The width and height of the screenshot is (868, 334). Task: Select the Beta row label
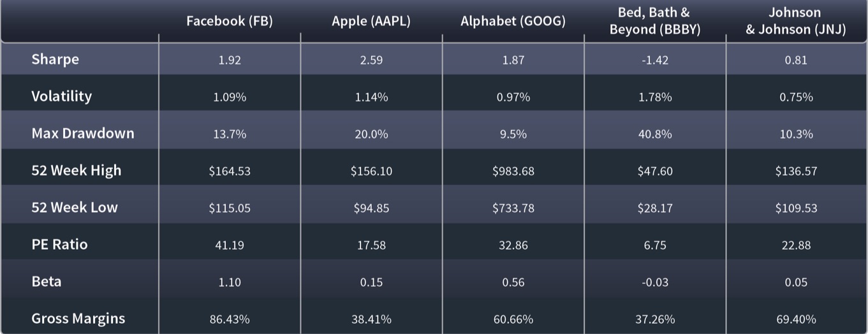(x=47, y=281)
